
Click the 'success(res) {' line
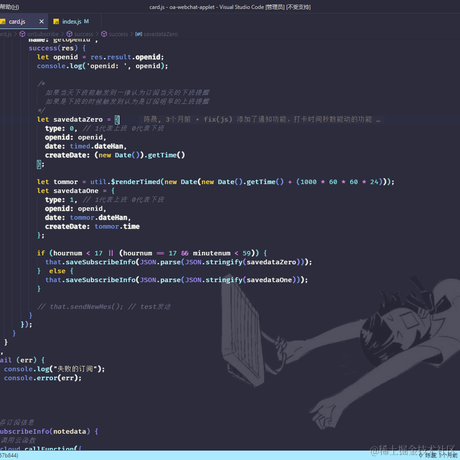coord(57,48)
